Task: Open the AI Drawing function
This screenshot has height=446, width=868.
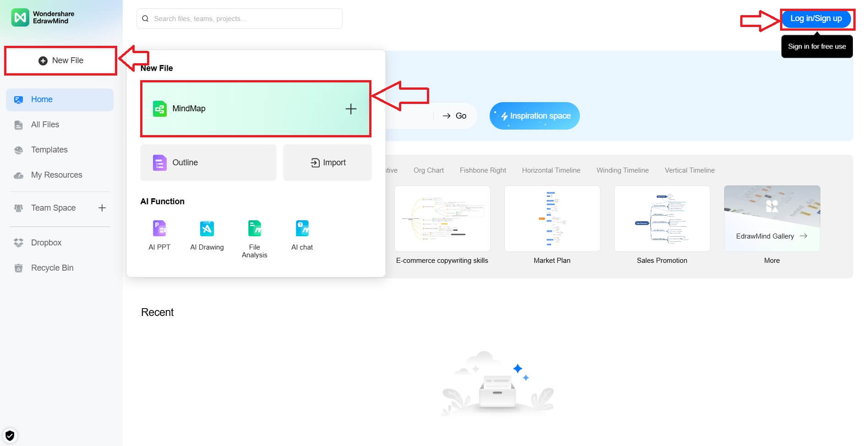Action: (x=207, y=235)
